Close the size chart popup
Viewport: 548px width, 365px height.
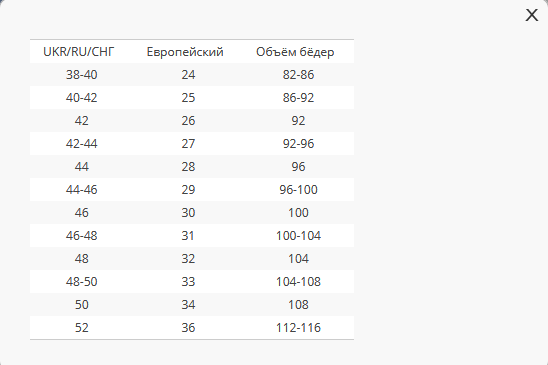click(532, 15)
